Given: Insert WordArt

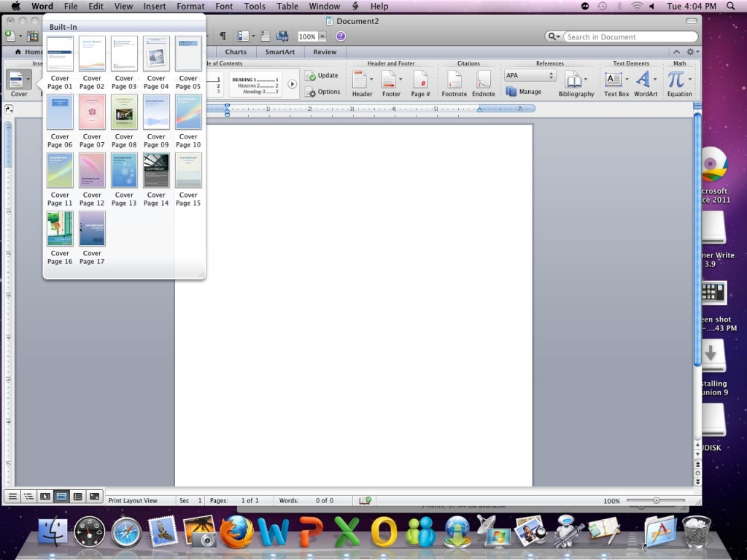Looking at the screenshot, I should pos(643,79).
